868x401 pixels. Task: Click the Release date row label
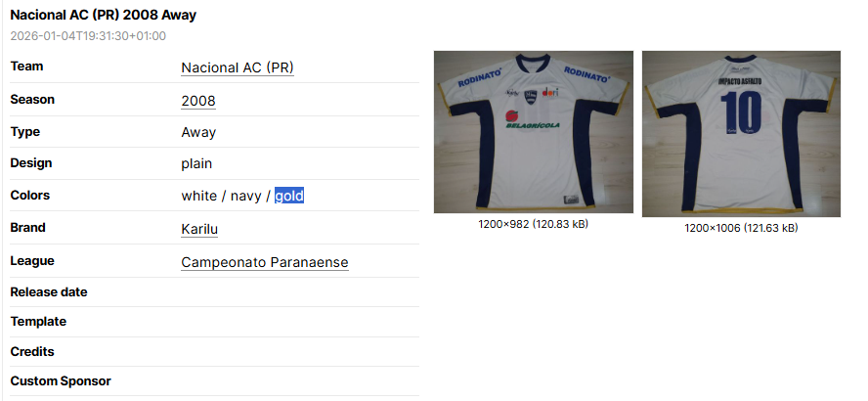tap(49, 291)
